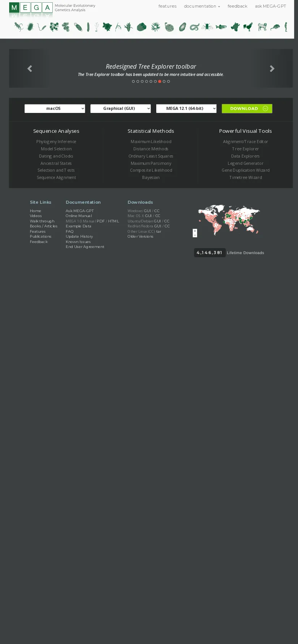298x644 pixels.
Task: Click the multi-flagellated bacterium icon
Action: (x=19, y=27)
